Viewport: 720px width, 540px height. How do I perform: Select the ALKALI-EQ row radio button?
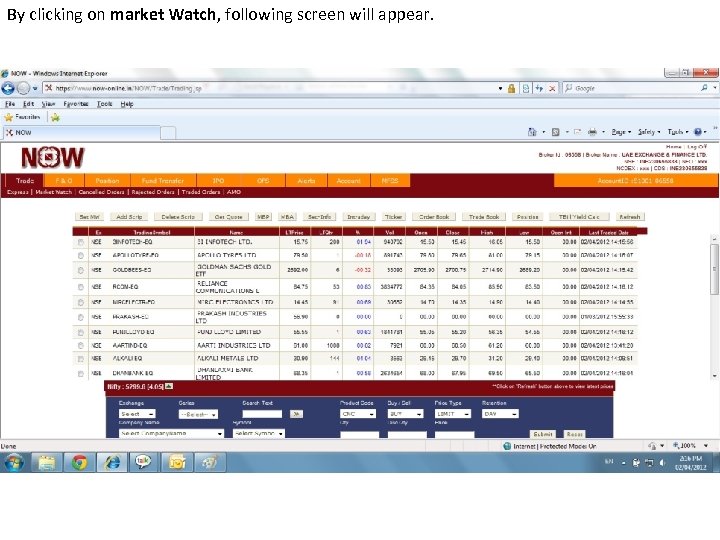click(81, 359)
